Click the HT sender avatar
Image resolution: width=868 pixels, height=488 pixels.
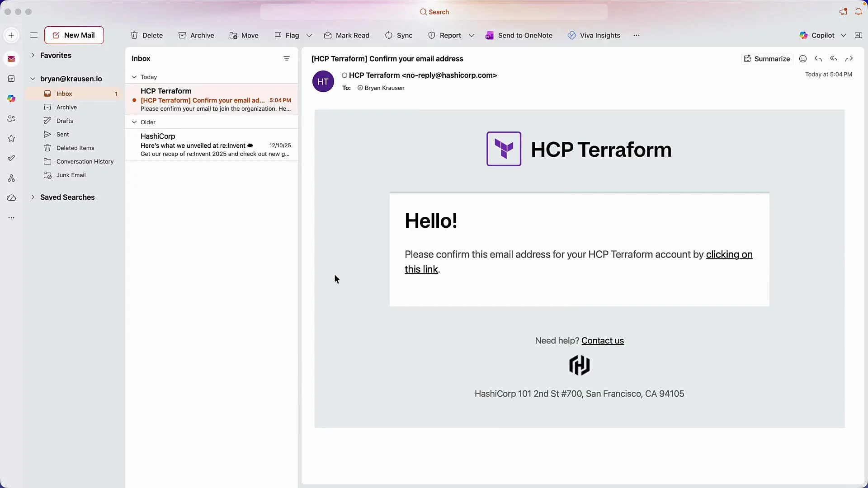[x=323, y=81]
